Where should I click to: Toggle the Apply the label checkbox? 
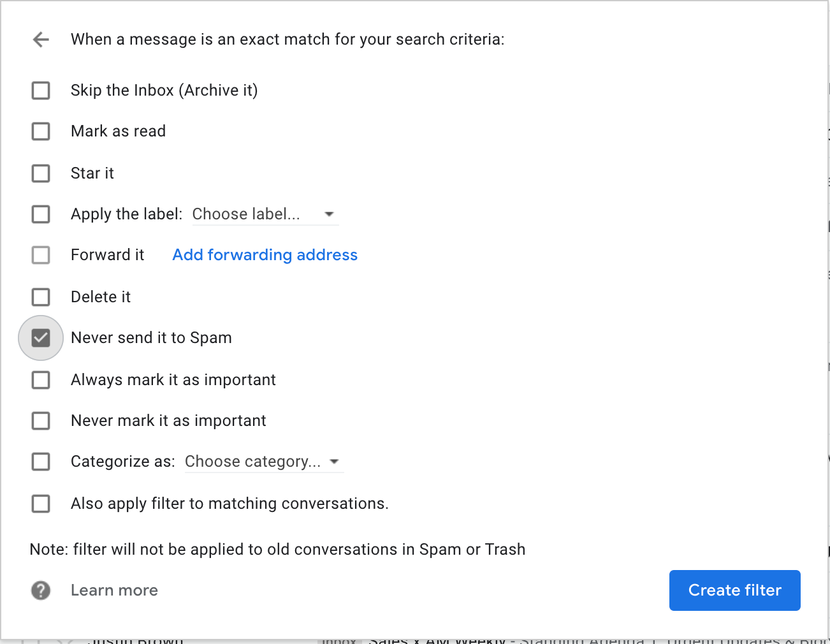pos(41,214)
